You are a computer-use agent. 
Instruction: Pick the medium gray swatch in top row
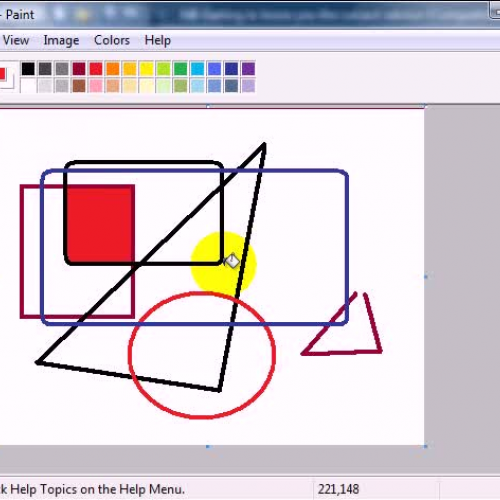click(62, 69)
